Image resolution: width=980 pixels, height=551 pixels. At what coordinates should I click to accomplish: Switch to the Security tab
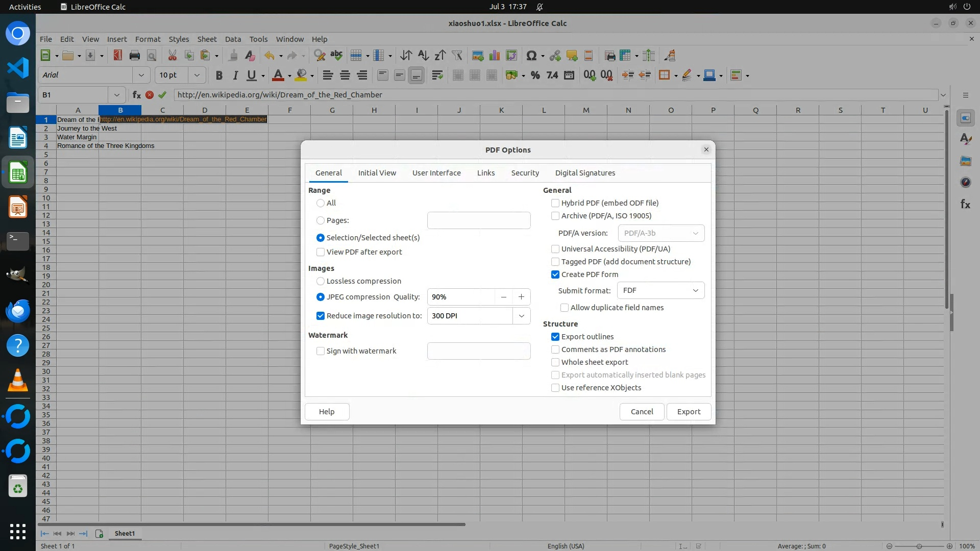[x=525, y=173]
